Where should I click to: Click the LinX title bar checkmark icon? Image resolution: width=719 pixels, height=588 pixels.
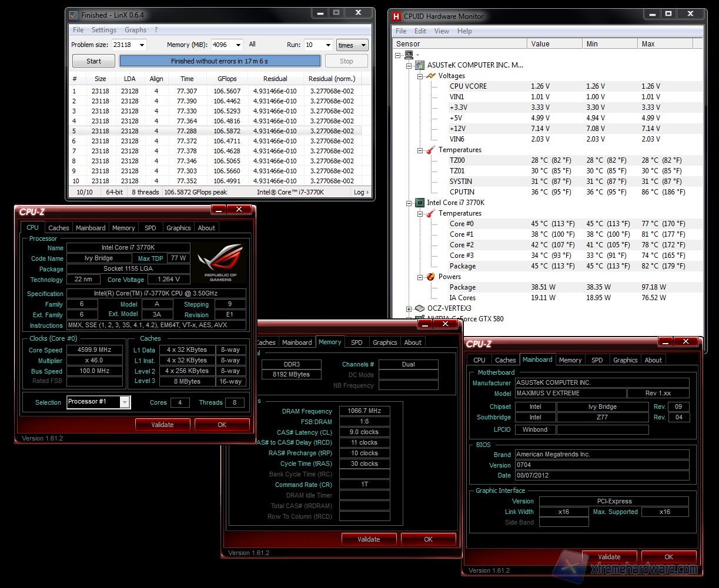coord(73,15)
